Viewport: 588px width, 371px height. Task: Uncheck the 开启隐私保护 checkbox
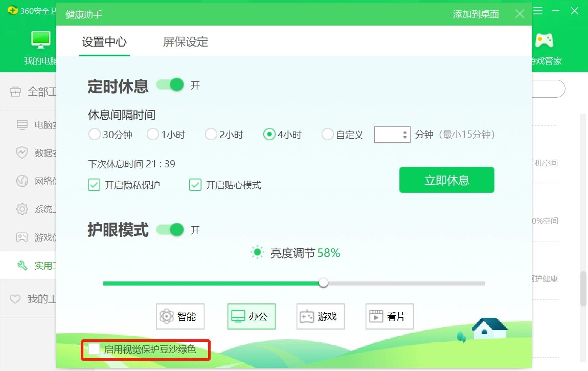click(94, 185)
